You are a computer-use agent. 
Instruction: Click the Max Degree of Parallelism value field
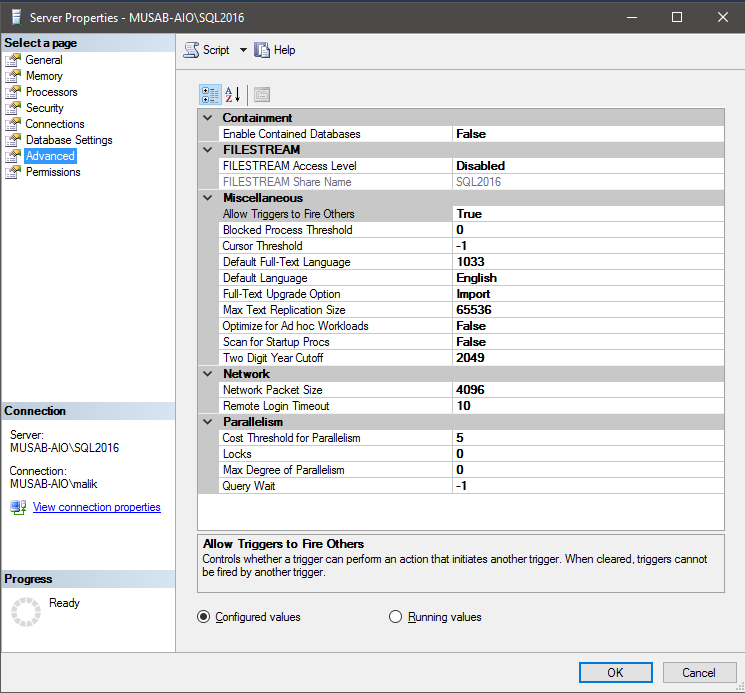pos(587,470)
